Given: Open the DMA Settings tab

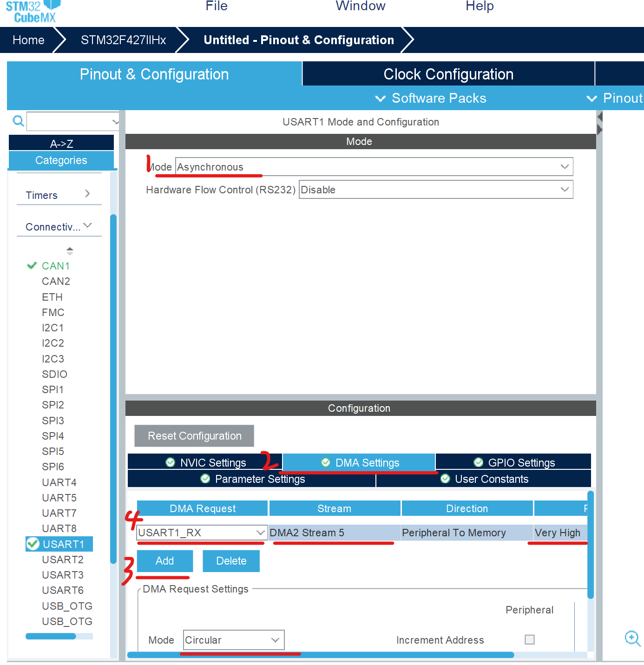Looking at the screenshot, I should tap(359, 462).
